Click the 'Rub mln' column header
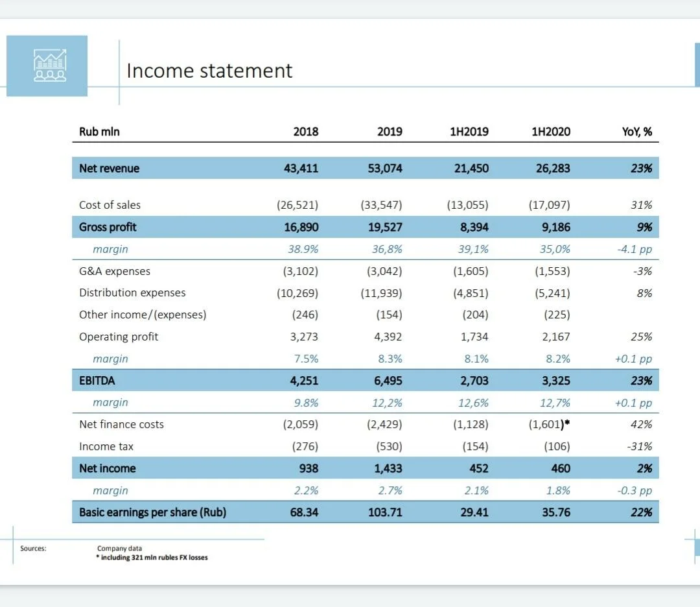The width and height of the screenshot is (700, 607). tap(100, 132)
